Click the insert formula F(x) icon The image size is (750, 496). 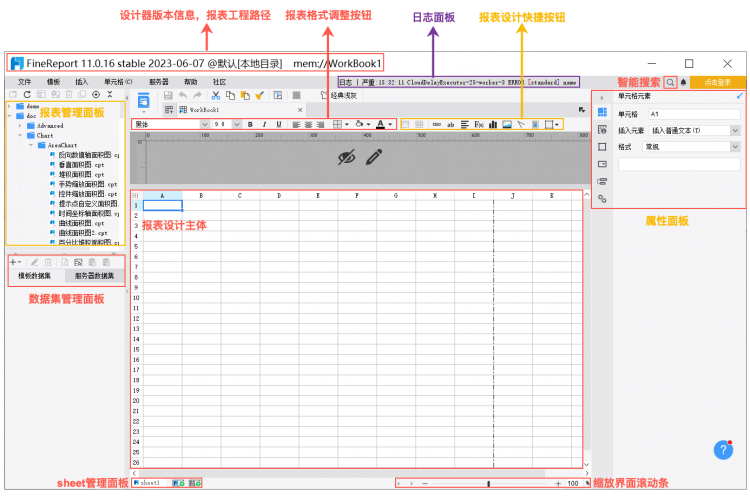tap(479, 124)
